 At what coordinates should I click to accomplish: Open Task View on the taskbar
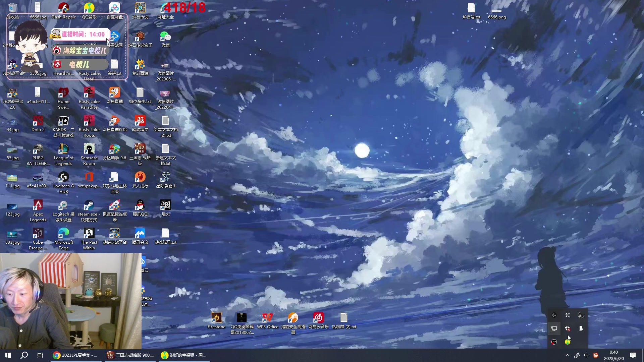click(x=40, y=355)
